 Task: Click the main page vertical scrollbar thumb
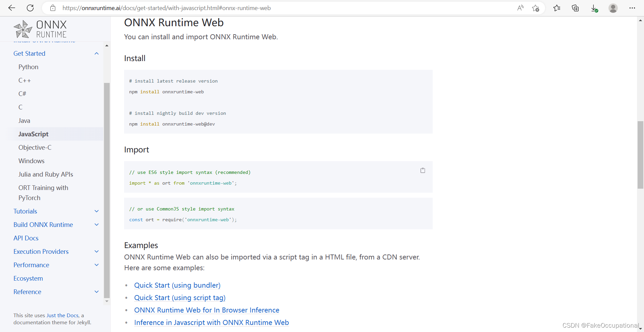click(x=640, y=155)
